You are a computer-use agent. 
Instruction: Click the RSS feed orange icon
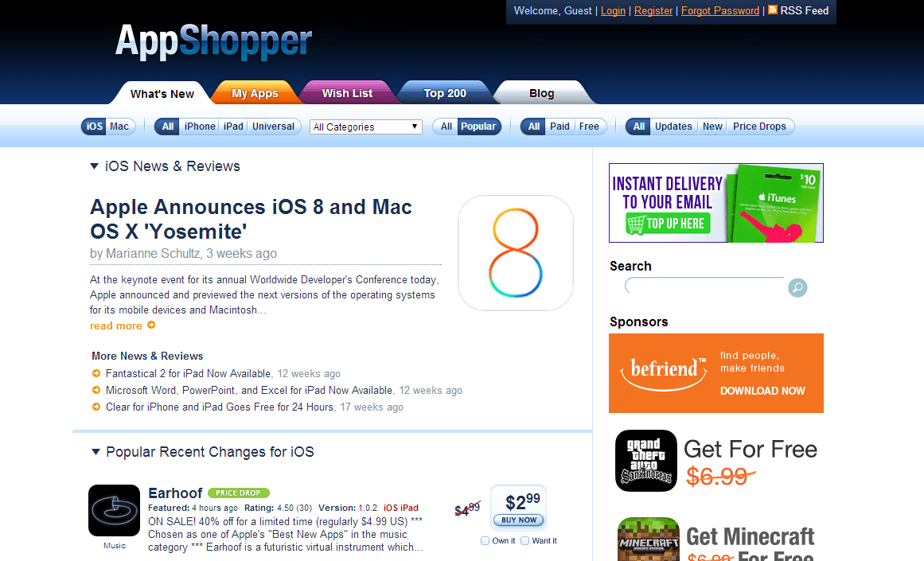[773, 10]
